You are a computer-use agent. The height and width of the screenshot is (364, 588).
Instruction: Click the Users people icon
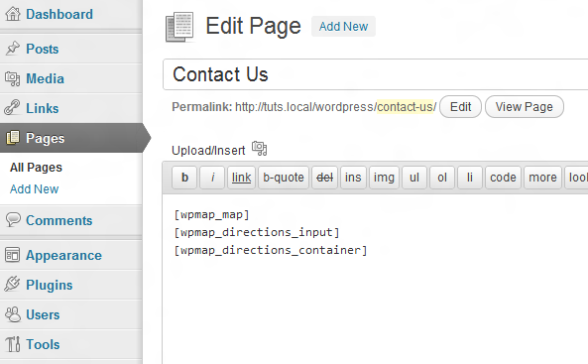(x=13, y=314)
